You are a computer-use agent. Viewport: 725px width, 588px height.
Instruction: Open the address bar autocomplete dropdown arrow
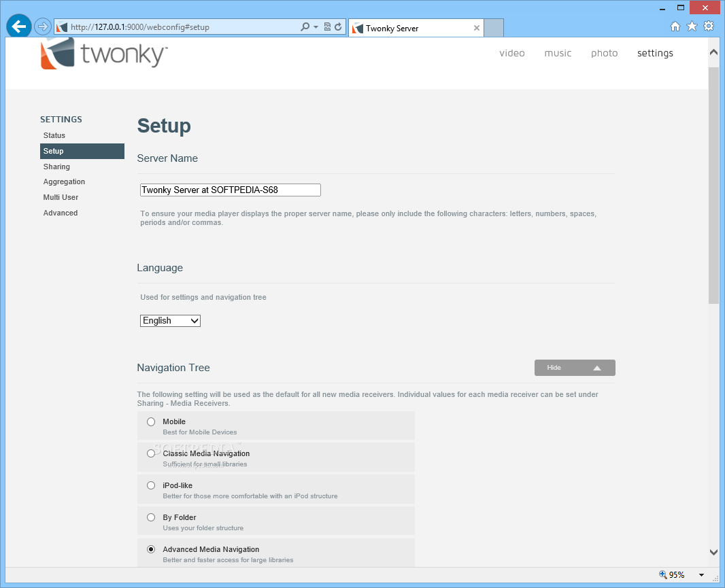pos(316,27)
